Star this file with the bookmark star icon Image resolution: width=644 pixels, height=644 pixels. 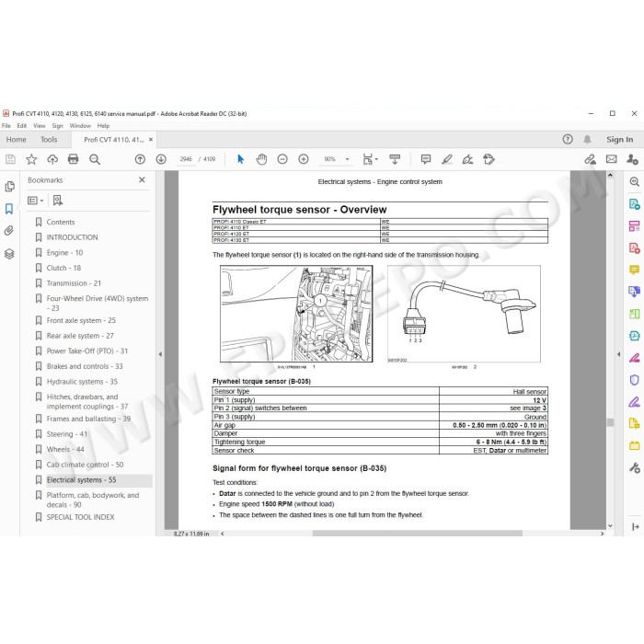pyautogui.click(x=31, y=159)
